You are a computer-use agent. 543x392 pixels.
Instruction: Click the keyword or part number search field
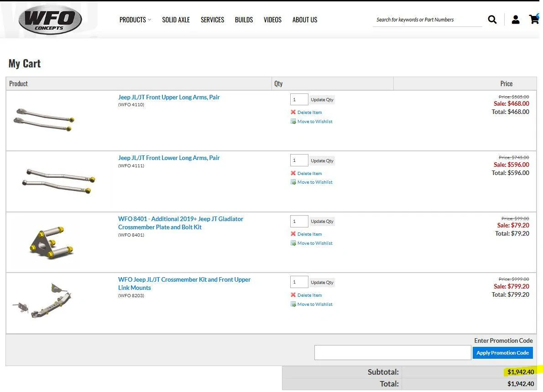point(428,20)
